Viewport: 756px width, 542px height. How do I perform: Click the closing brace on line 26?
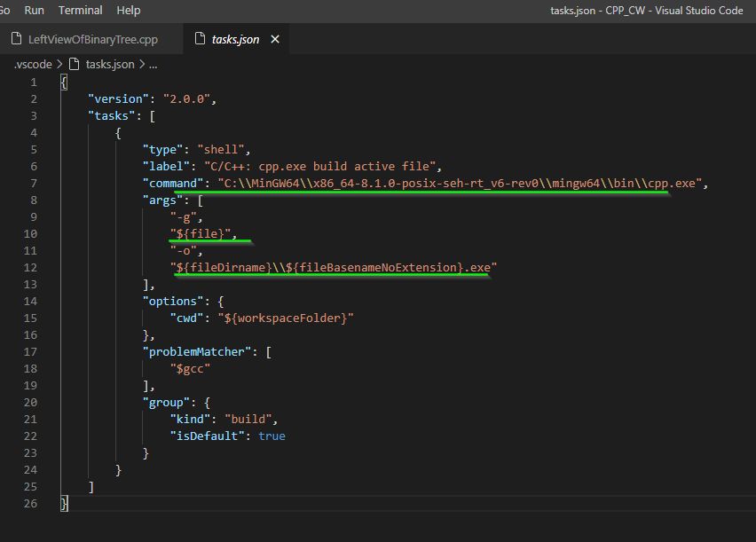click(x=64, y=504)
